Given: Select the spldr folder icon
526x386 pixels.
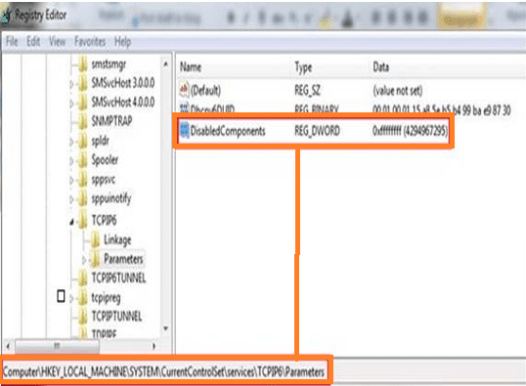Looking at the screenshot, I should click(83, 141).
